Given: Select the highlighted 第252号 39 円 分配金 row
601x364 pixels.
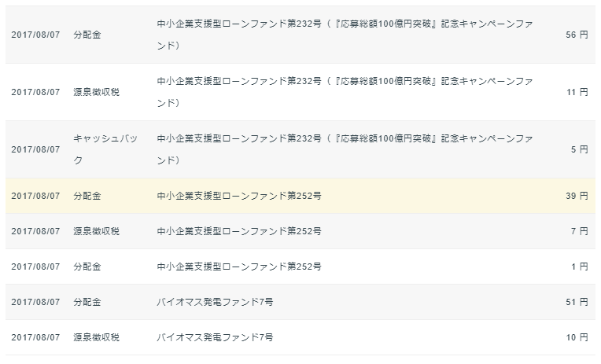Looking at the screenshot, I should 300,196.
